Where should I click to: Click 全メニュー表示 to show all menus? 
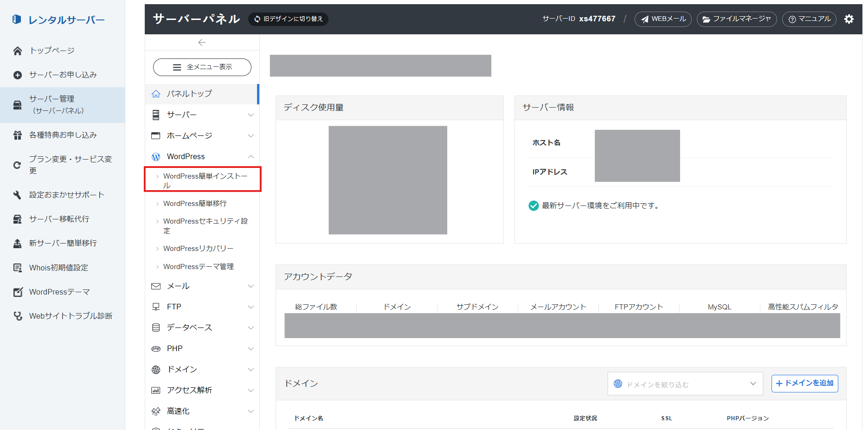click(x=202, y=67)
